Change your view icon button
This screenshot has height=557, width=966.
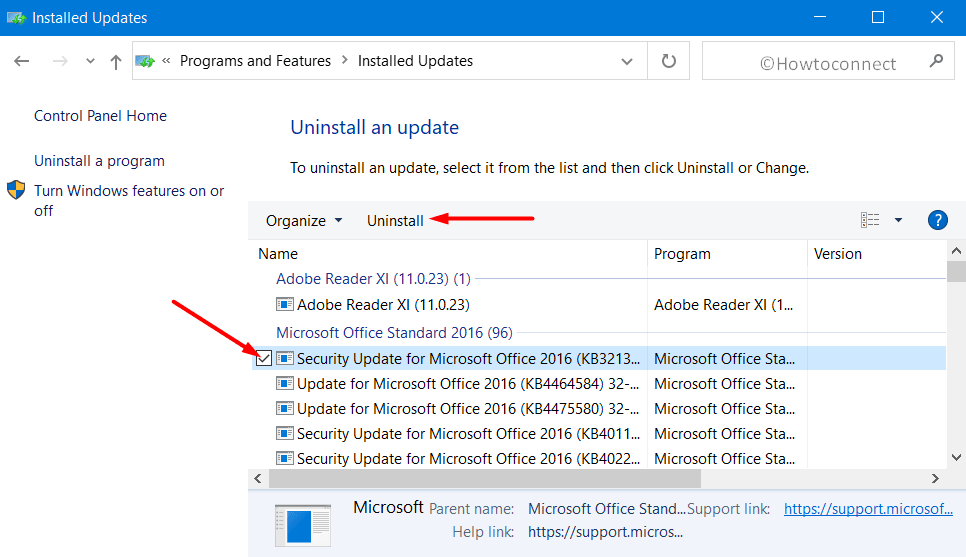(x=870, y=220)
